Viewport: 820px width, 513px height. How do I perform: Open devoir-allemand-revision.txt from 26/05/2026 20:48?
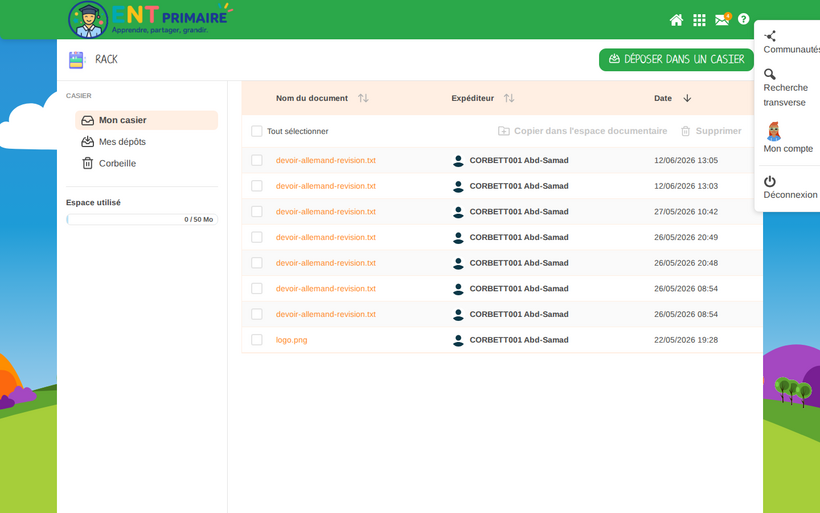(326, 263)
